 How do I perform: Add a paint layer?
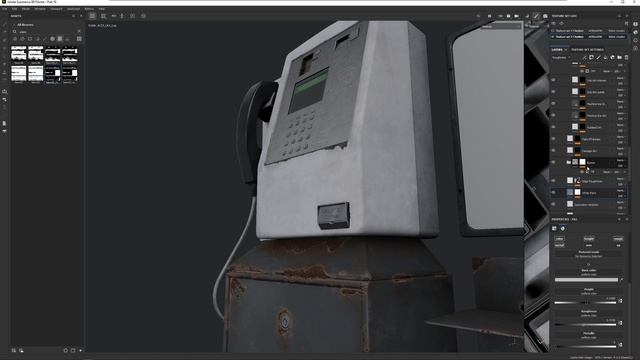point(598,58)
